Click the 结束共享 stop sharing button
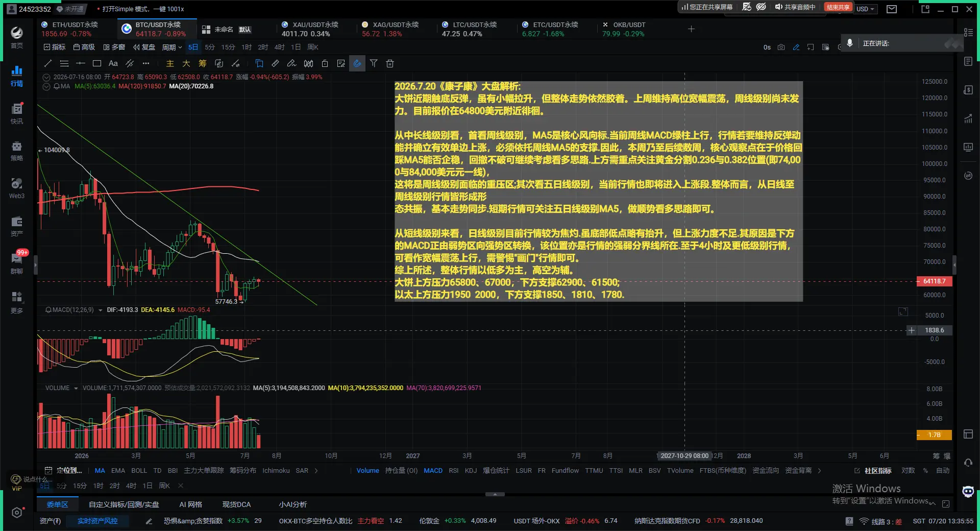980x531 pixels. click(838, 7)
